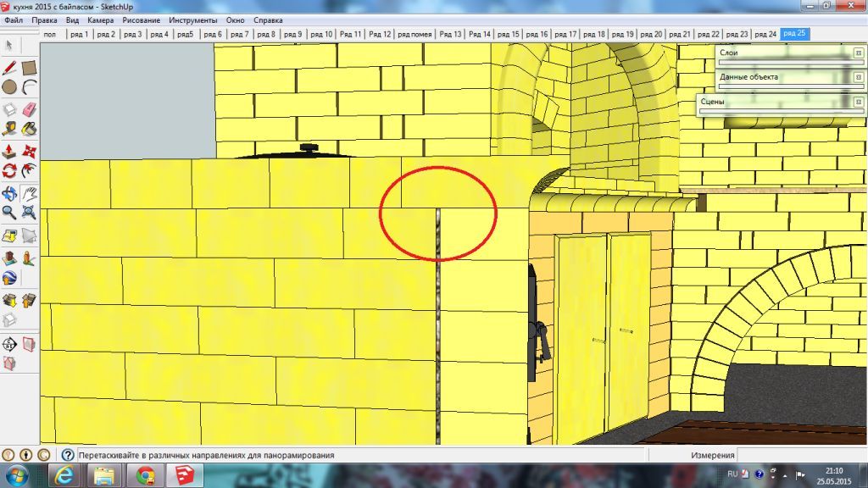Screen dimensions: 868x488
Task: Open the Инструменты menu
Action: 192,19
